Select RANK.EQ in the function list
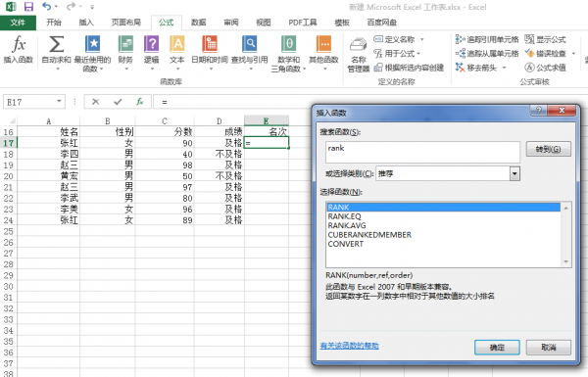The height and width of the screenshot is (377, 588). [444, 216]
